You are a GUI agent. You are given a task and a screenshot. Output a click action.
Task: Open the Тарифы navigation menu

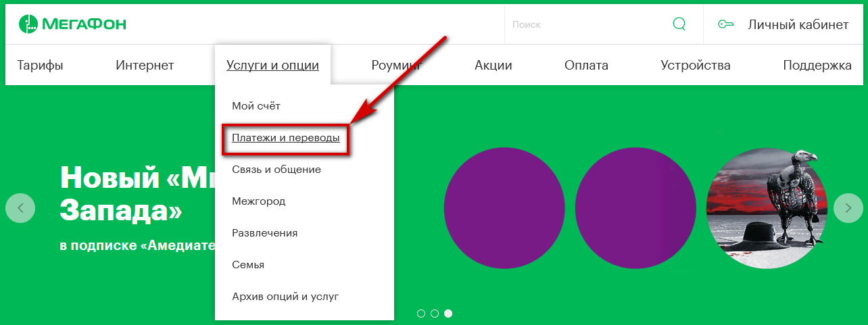[40, 66]
